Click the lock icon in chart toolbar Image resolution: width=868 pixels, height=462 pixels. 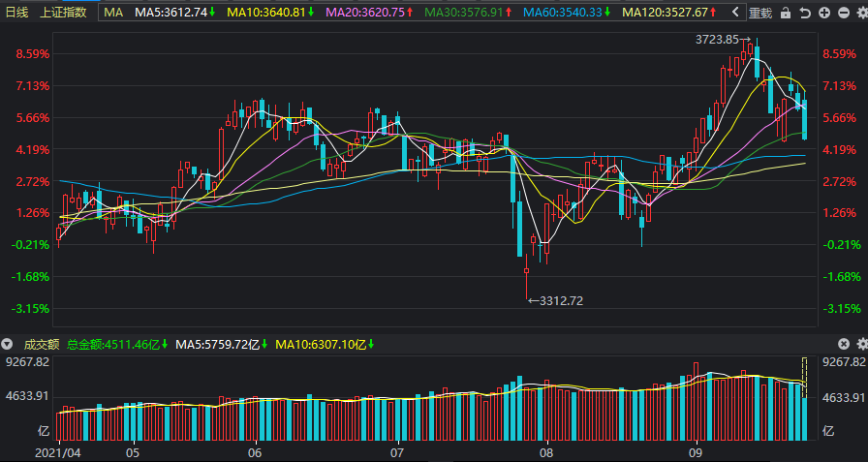(786, 13)
